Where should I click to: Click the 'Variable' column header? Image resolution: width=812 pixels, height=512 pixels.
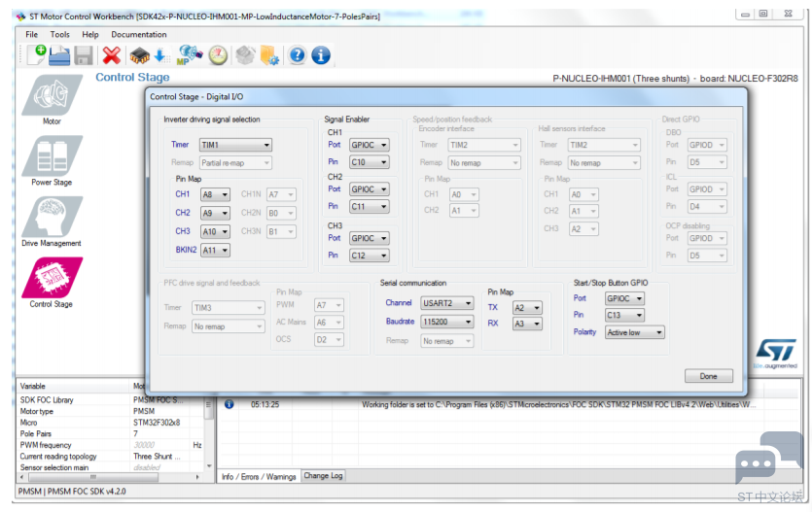pyautogui.click(x=74, y=387)
